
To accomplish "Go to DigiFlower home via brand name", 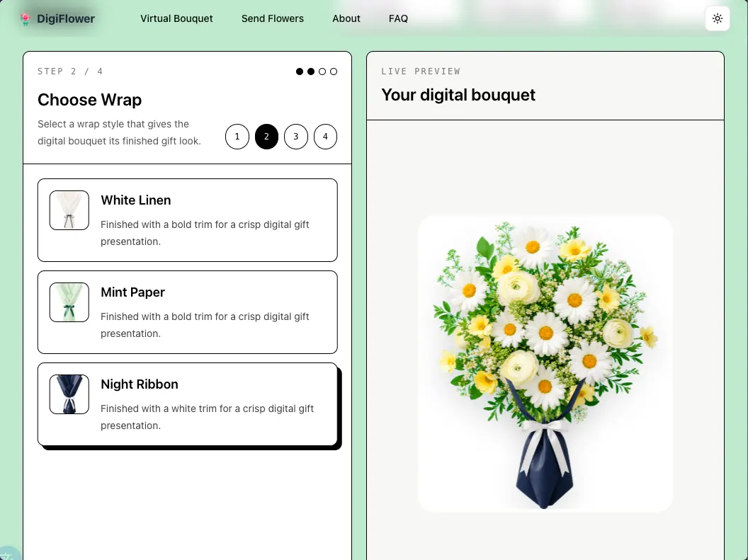I will (x=66, y=18).
